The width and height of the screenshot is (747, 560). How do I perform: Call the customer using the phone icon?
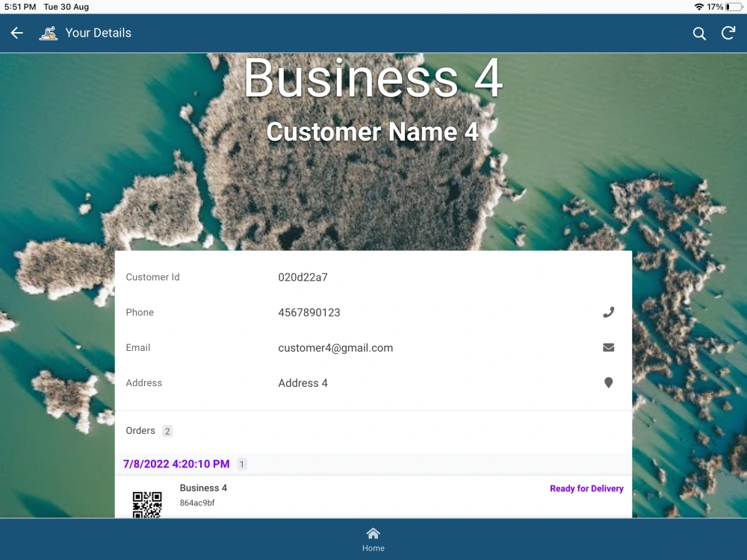point(608,312)
